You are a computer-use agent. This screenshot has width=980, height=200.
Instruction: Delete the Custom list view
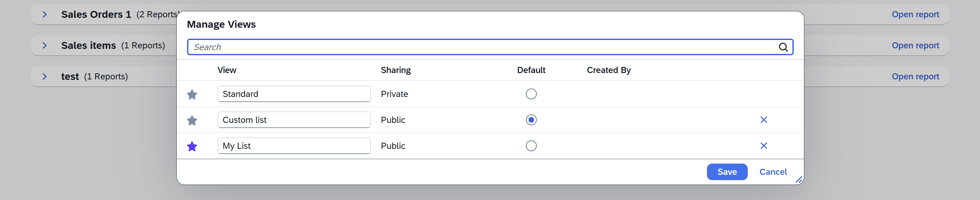click(x=764, y=120)
